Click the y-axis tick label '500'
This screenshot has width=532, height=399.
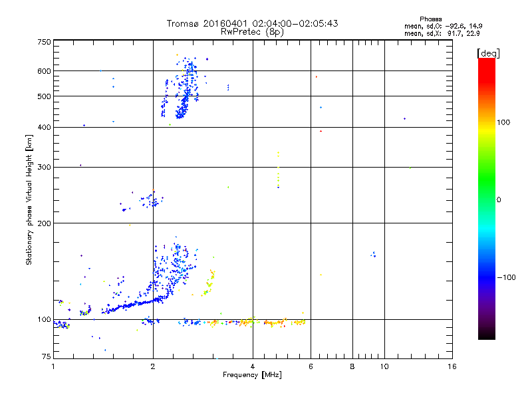45,96
